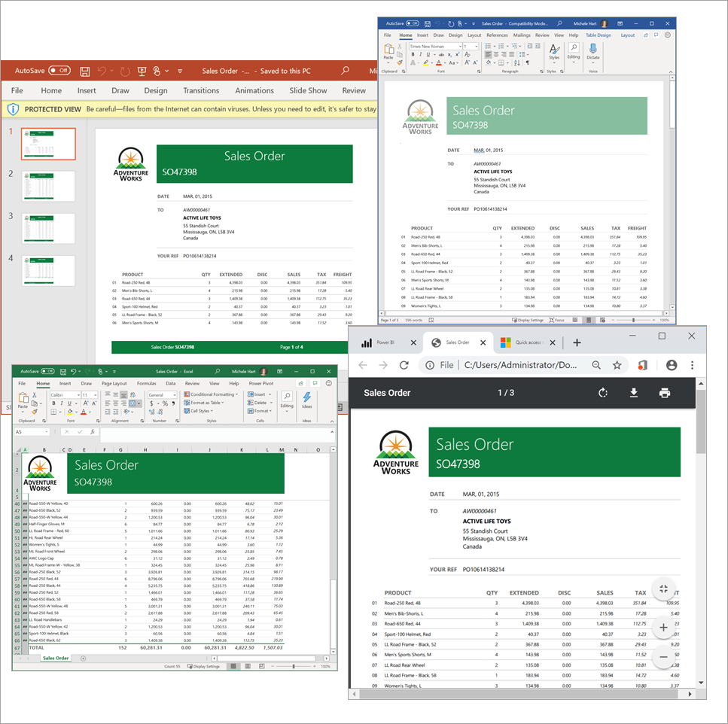Open Display Settings in Excel status bar
This screenshot has width=728, height=724.
pyautogui.click(x=203, y=667)
